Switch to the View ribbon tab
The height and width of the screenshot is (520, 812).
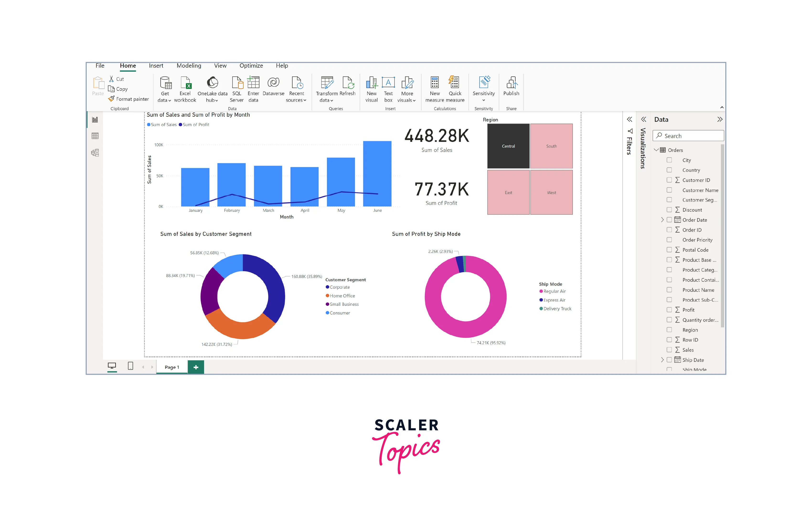220,66
